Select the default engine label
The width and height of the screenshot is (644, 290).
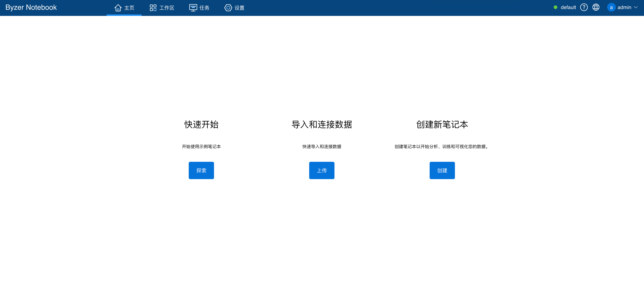click(568, 8)
